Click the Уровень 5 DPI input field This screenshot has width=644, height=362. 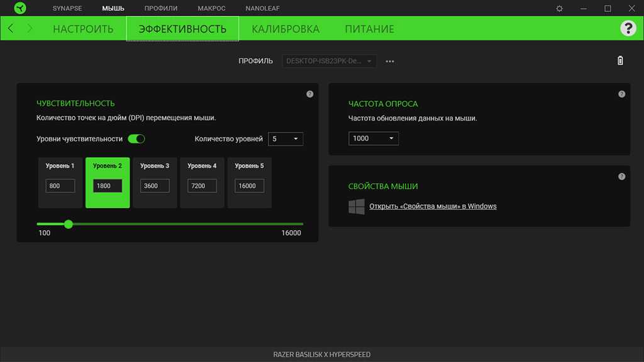[249, 186]
